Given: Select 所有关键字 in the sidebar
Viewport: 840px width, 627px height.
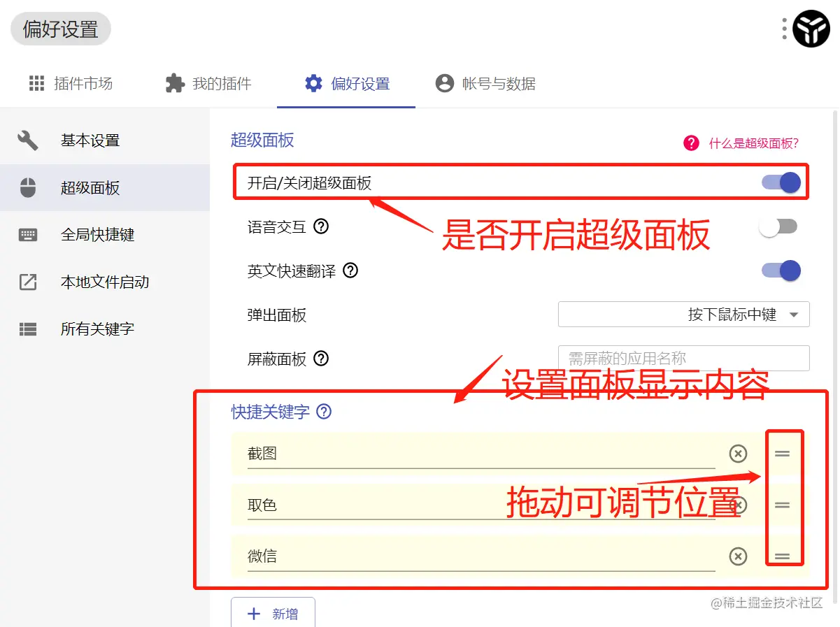Looking at the screenshot, I should tap(105, 329).
